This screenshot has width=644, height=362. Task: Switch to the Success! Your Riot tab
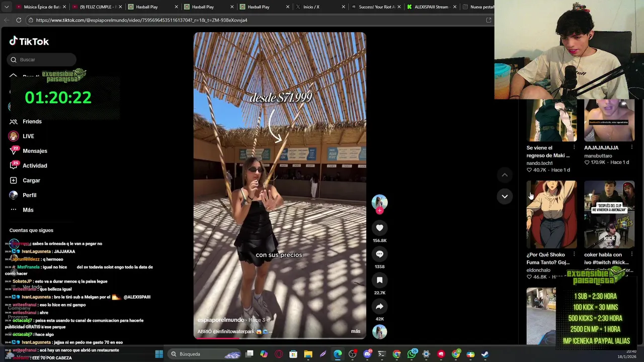click(376, 7)
